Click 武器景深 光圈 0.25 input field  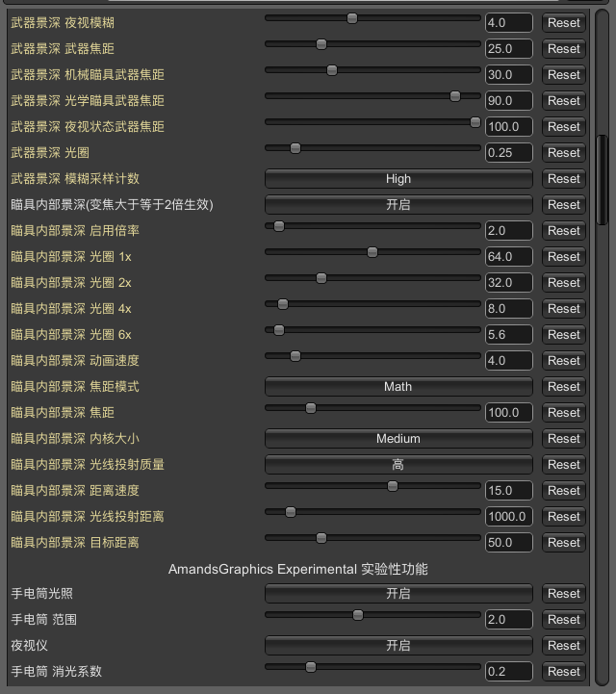[x=509, y=153]
